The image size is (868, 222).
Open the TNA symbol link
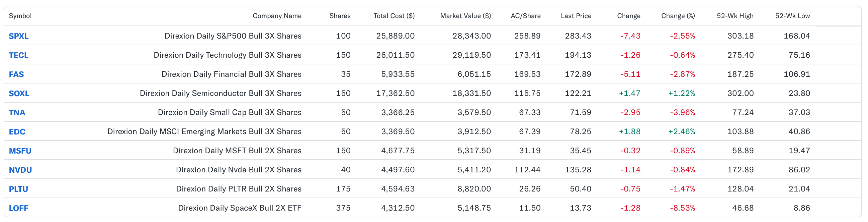[17, 113]
